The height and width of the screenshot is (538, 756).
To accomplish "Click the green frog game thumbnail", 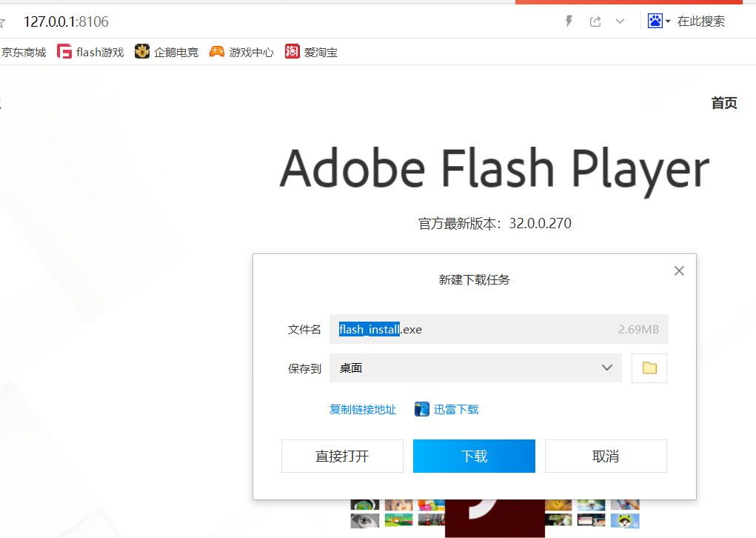I will (x=625, y=521).
